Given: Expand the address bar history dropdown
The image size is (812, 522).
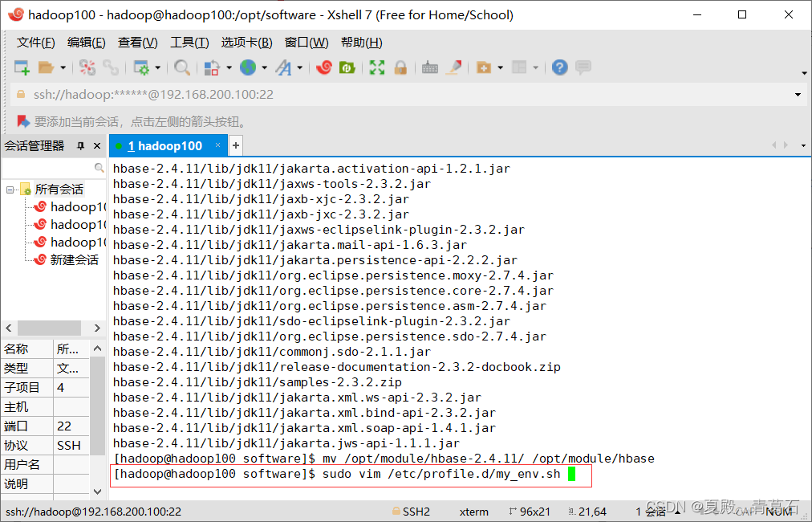Looking at the screenshot, I should [x=798, y=94].
